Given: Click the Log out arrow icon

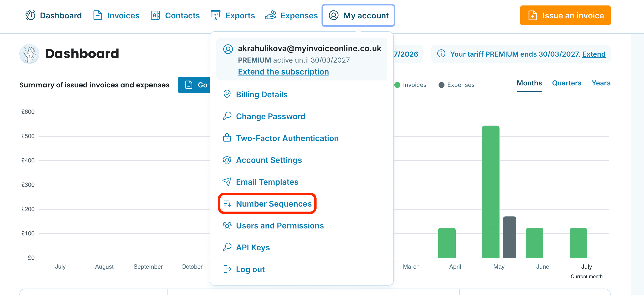Looking at the screenshot, I should (x=227, y=269).
